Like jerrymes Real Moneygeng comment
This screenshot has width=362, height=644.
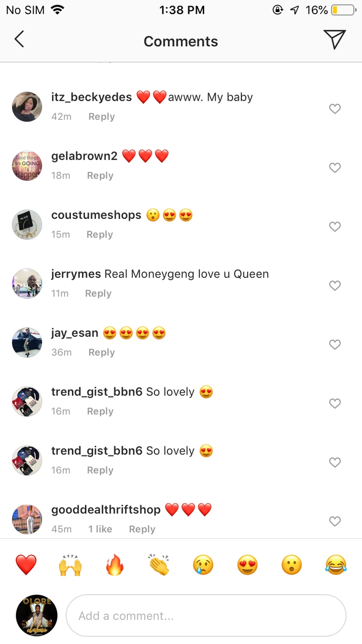[335, 285]
